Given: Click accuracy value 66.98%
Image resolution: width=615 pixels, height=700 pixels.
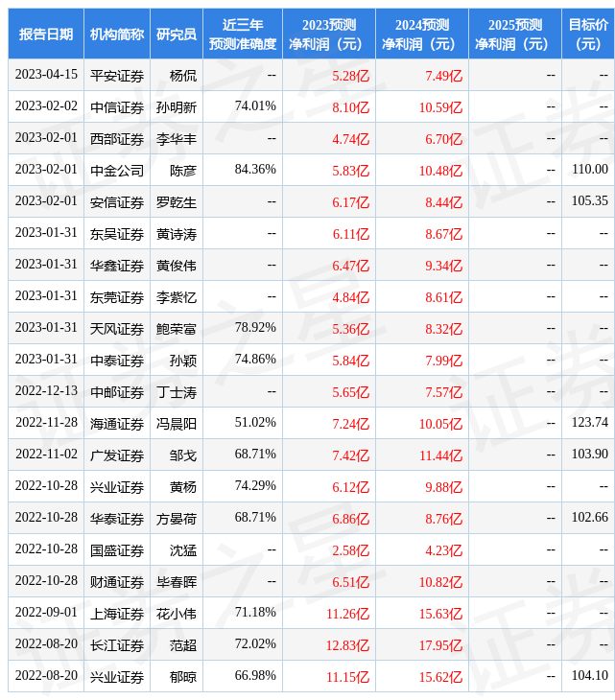Looking at the screenshot, I should coord(255,675).
